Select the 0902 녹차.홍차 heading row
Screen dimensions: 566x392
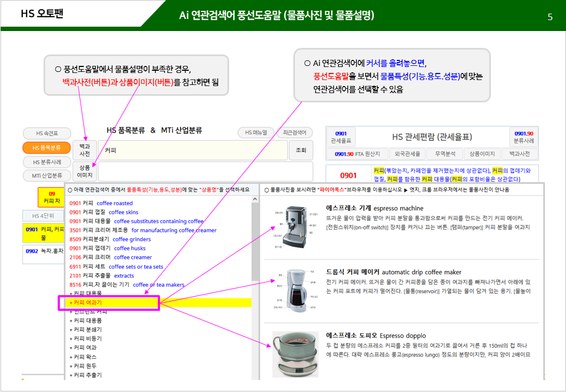[44, 254]
